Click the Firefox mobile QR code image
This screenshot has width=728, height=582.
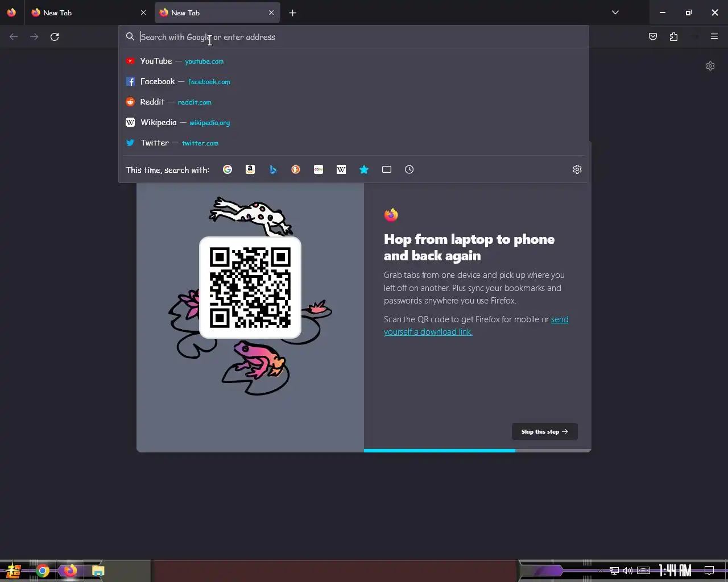250,288
